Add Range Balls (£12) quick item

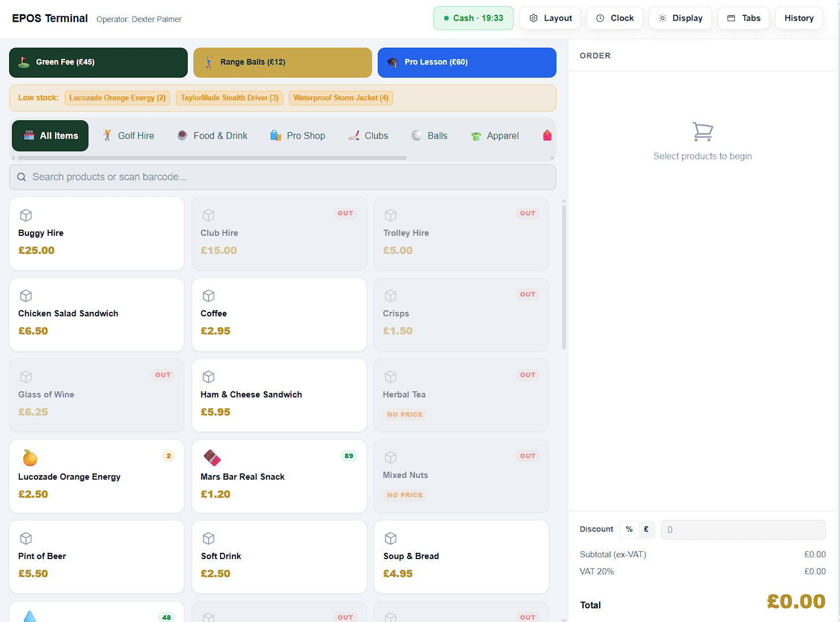tap(282, 62)
